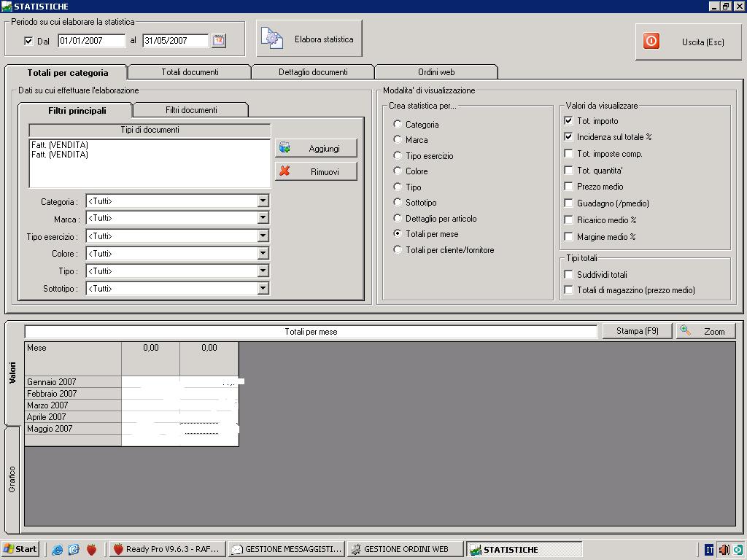This screenshot has width=747, height=560.
Task: Select Marca radio button
Action: (x=398, y=139)
